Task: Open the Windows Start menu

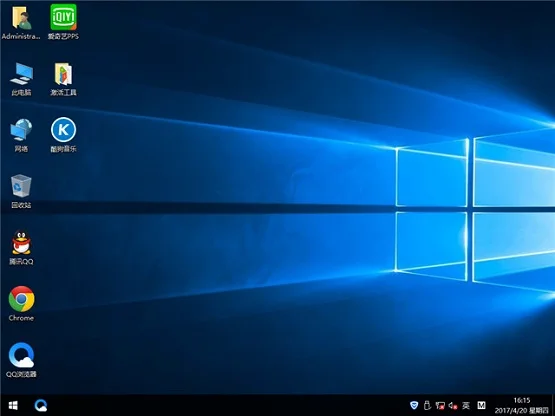Action: [13, 405]
